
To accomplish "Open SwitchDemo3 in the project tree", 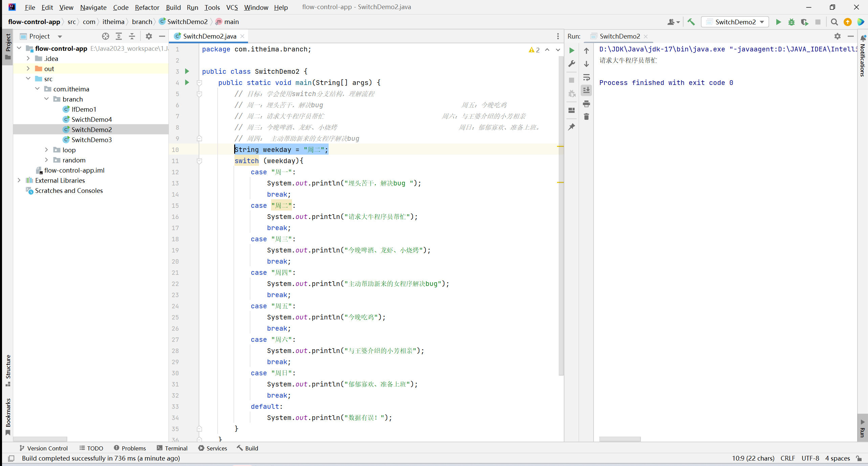I will point(91,140).
